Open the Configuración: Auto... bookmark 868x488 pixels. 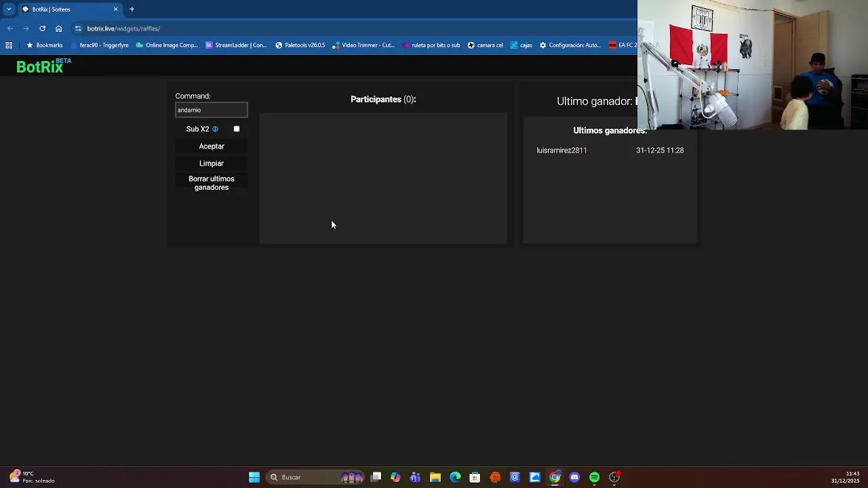coord(570,45)
